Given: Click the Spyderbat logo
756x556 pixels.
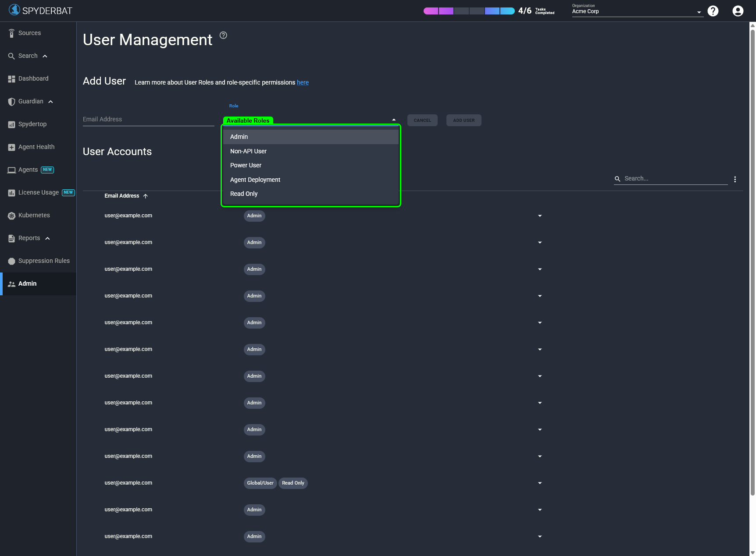Looking at the screenshot, I should [x=40, y=10].
